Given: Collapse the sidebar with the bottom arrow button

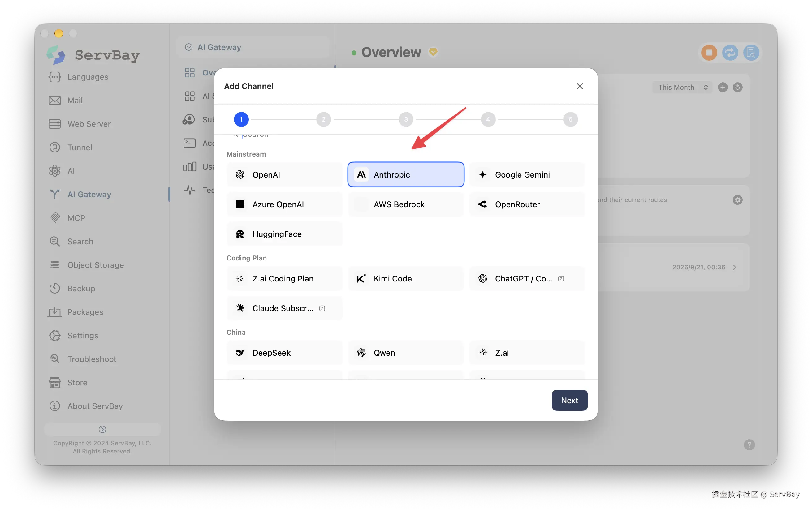Looking at the screenshot, I should [102, 429].
